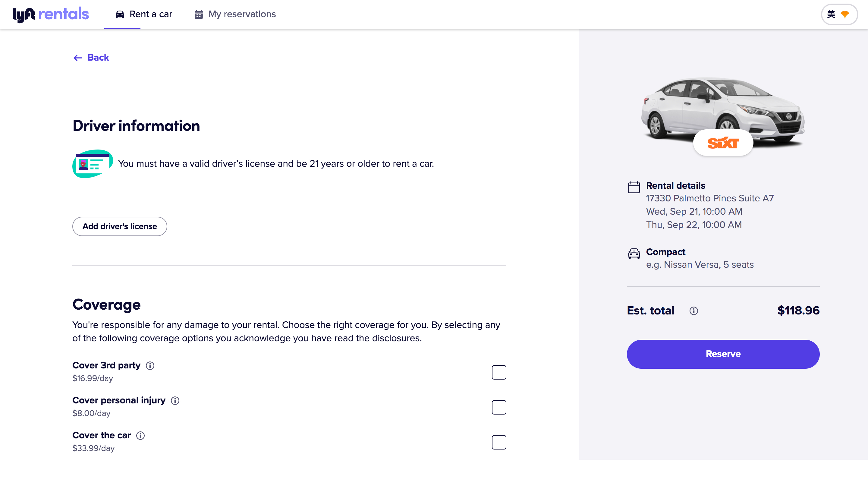Open the info icon next to Cover personal injury
Viewport: 868px width, 489px height.
coord(175,401)
